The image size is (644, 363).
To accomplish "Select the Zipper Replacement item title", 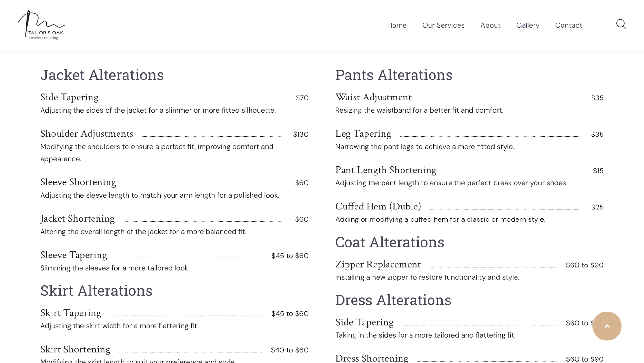I will [x=378, y=265].
